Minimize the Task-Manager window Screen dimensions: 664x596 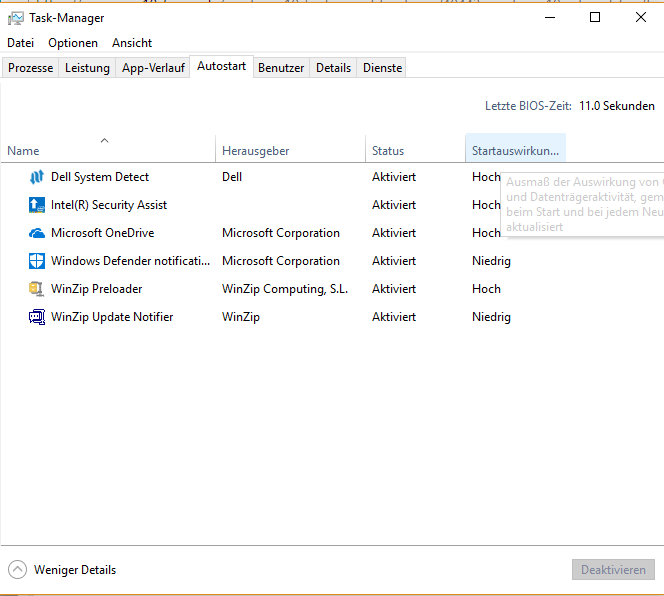(x=550, y=17)
